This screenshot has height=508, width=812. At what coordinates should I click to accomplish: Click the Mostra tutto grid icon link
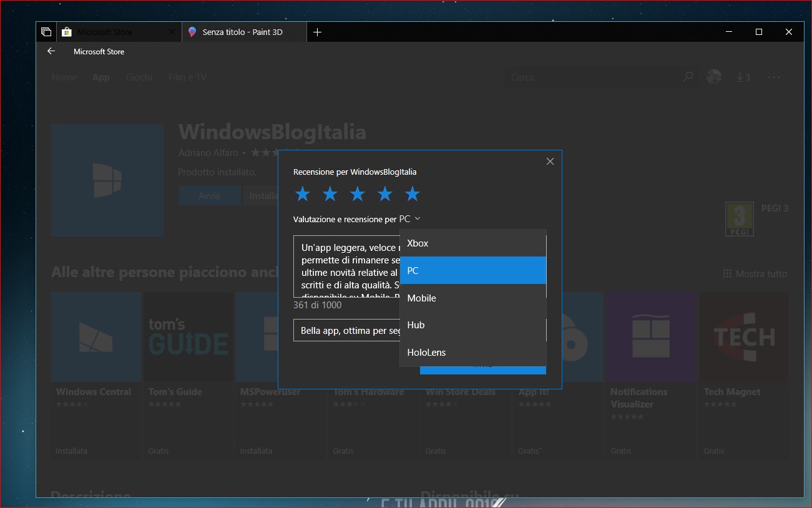coord(755,274)
